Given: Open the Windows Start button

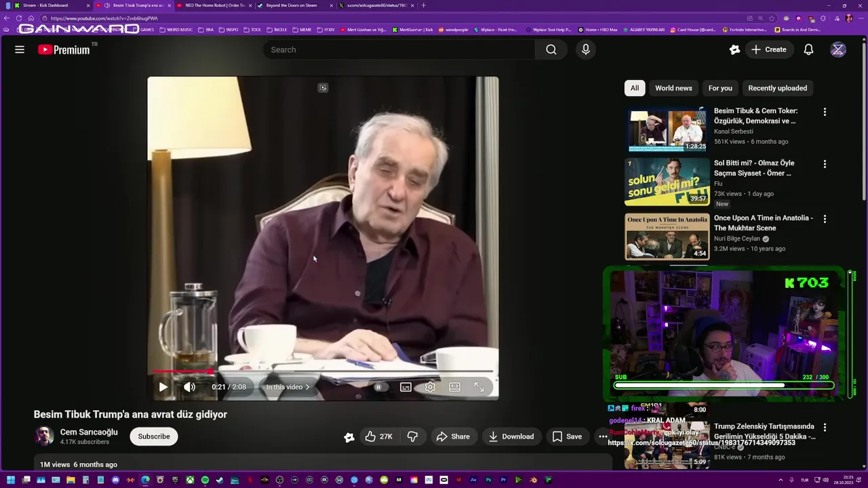Looking at the screenshot, I should [11, 481].
